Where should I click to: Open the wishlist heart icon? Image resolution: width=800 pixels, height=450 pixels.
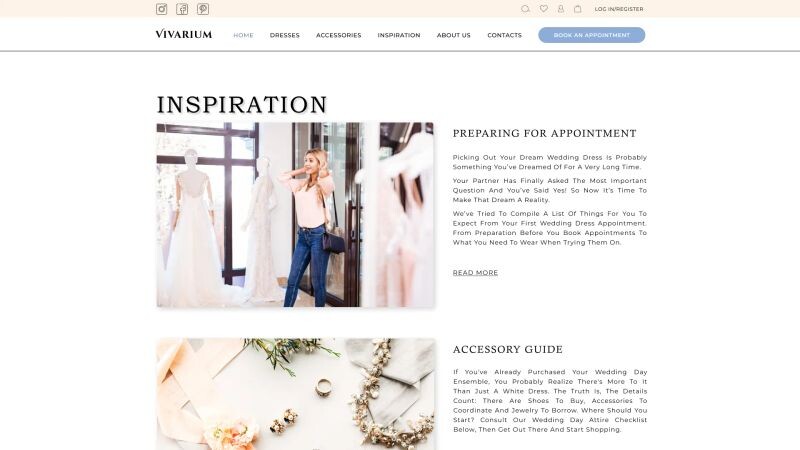tap(544, 9)
